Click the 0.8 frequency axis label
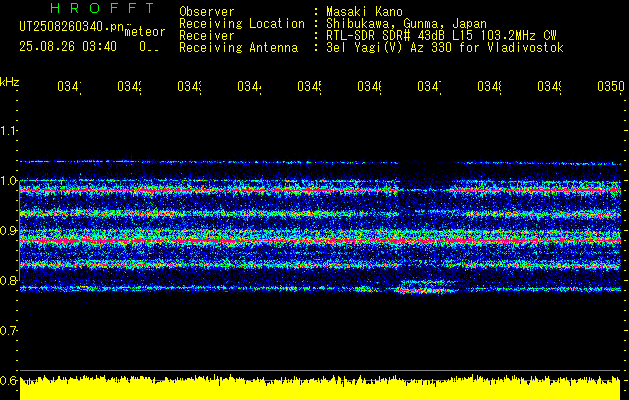 pyautogui.click(x=8, y=280)
